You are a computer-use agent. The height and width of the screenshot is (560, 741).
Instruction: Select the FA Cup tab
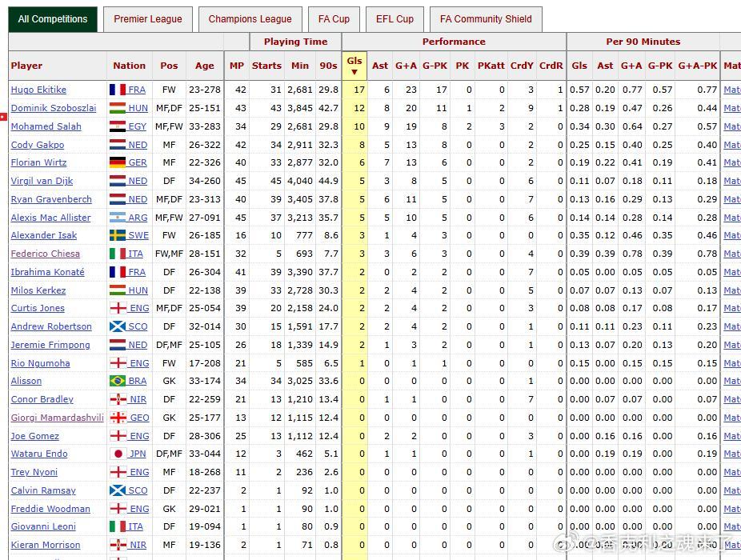334,19
